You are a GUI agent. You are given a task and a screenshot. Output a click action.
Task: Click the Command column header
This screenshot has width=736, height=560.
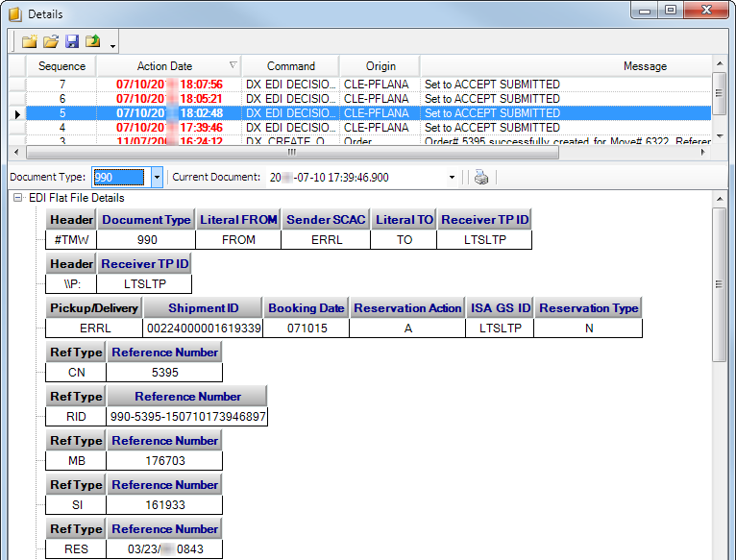(290, 66)
